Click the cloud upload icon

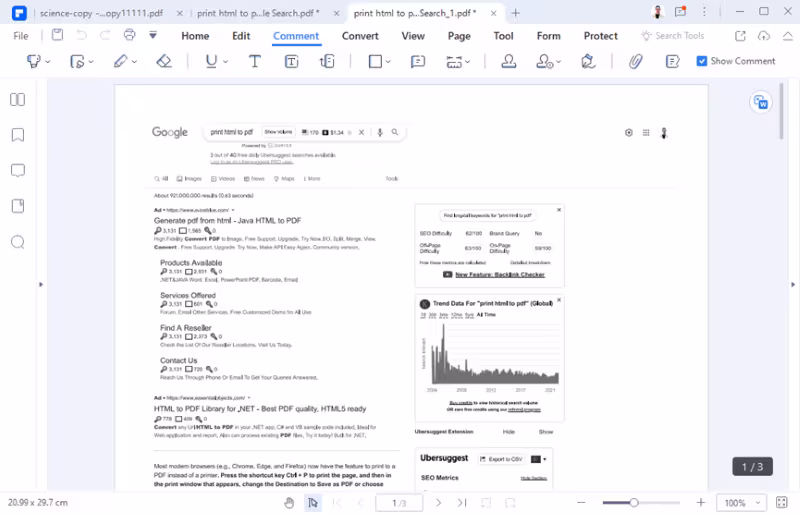[764, 36]
